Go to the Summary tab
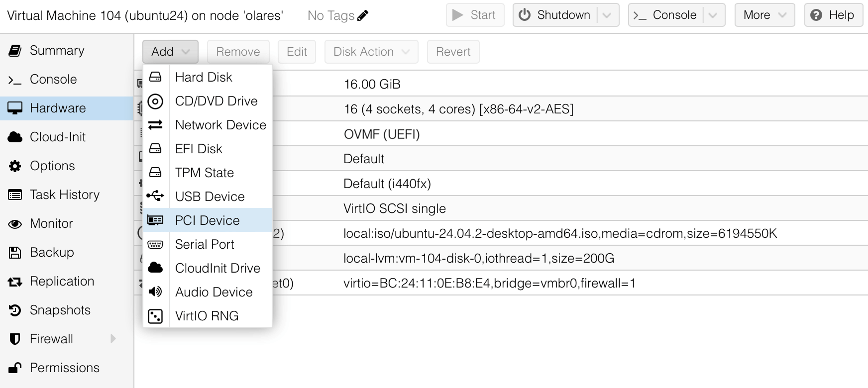The width and height of the screenshot is (868, 388). click(x=57, y=51)
